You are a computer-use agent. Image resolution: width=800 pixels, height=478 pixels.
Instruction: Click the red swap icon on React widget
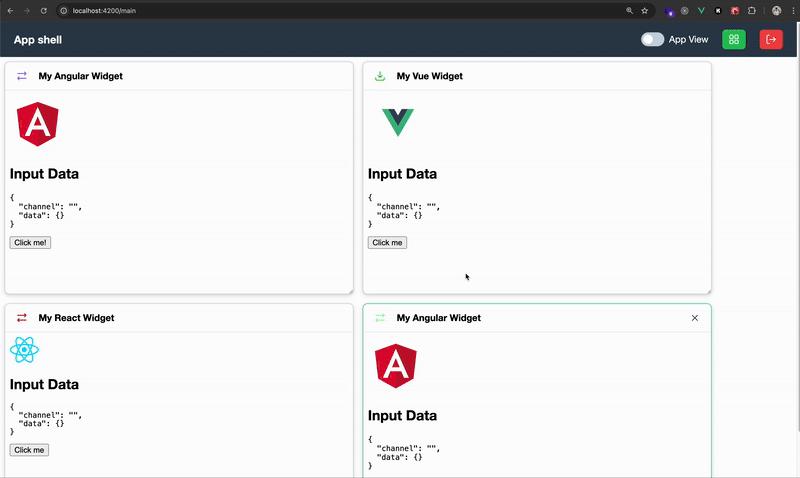click(21, 318)
